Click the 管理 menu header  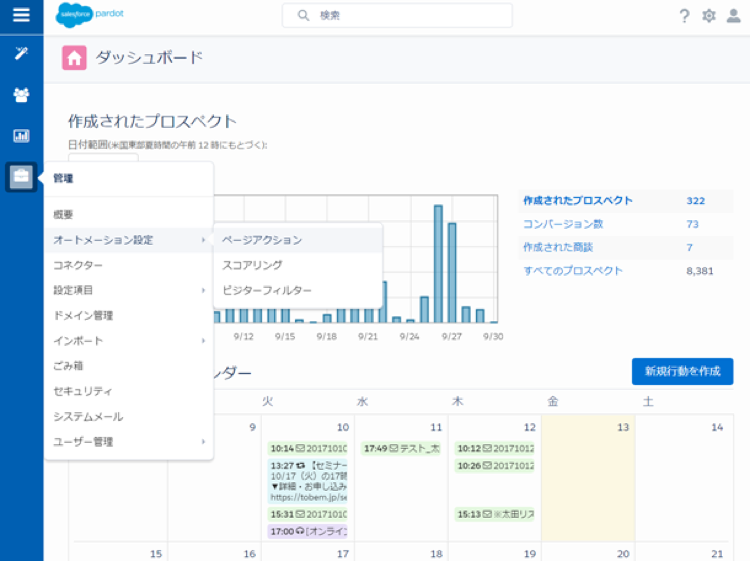[63, 178]
